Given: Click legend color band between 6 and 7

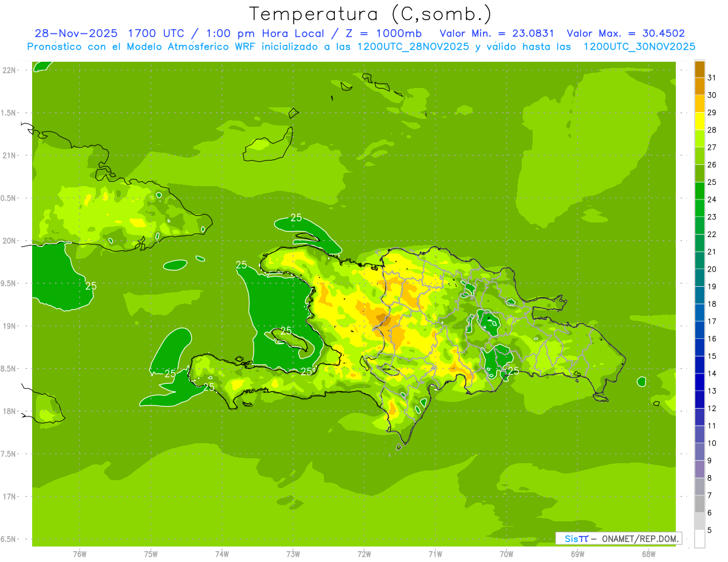Looking at the screenshot, I should pos(699,504).
